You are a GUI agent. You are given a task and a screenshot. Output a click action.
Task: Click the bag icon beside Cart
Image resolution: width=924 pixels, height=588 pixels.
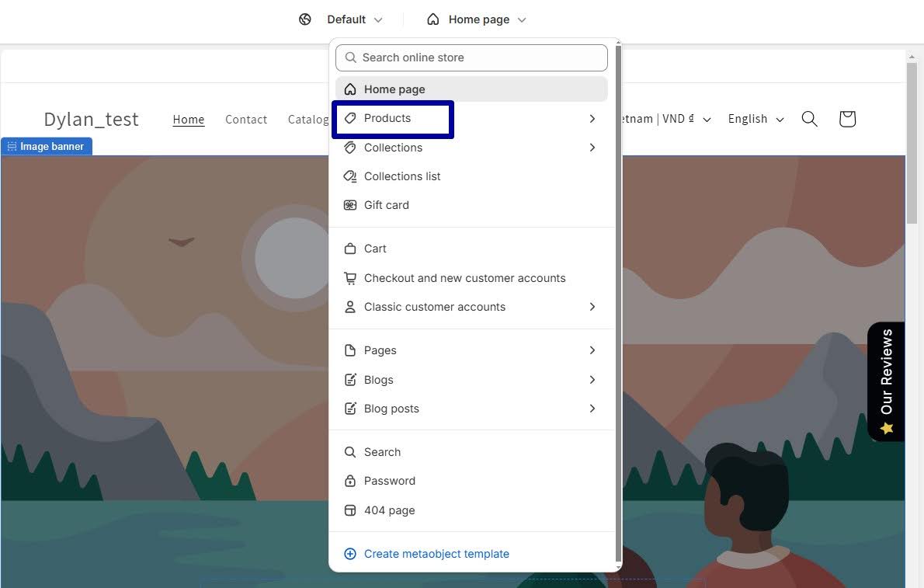pos(350,249)
